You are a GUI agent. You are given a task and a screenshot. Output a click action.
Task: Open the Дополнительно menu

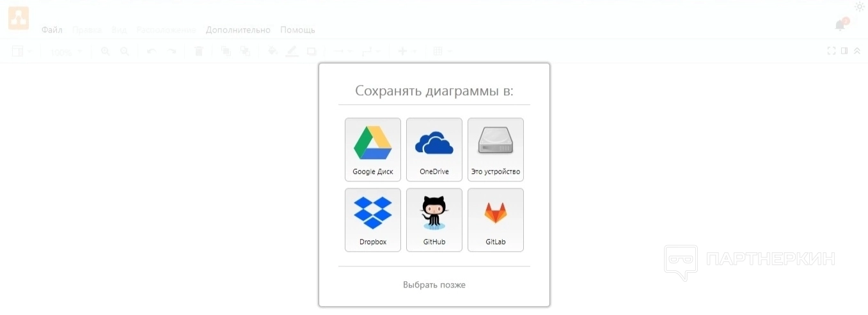[x=238, y=30]
